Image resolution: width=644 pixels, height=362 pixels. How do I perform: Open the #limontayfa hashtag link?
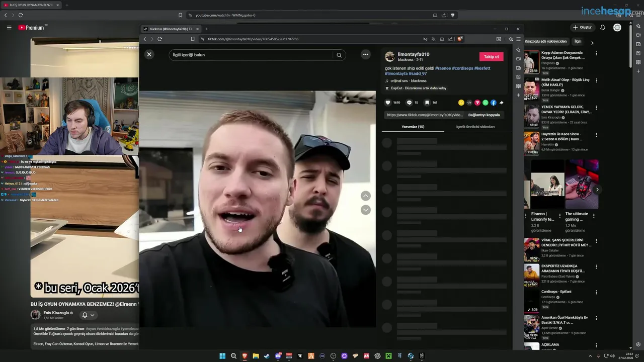coord(396,74)
